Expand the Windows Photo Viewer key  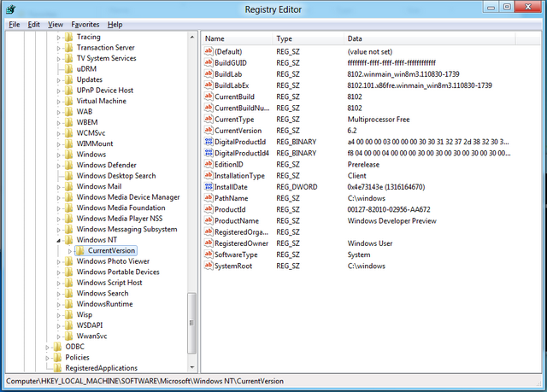(x=59, y=261)
